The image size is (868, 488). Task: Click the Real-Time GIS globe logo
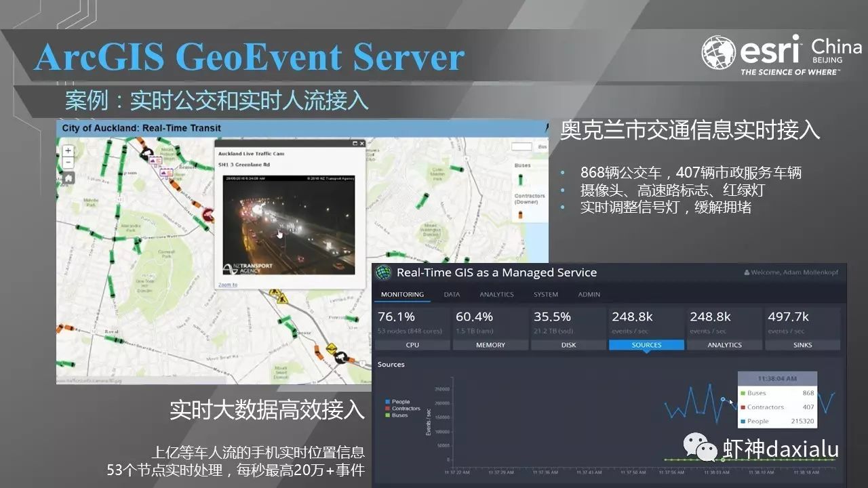coord(384,272)
